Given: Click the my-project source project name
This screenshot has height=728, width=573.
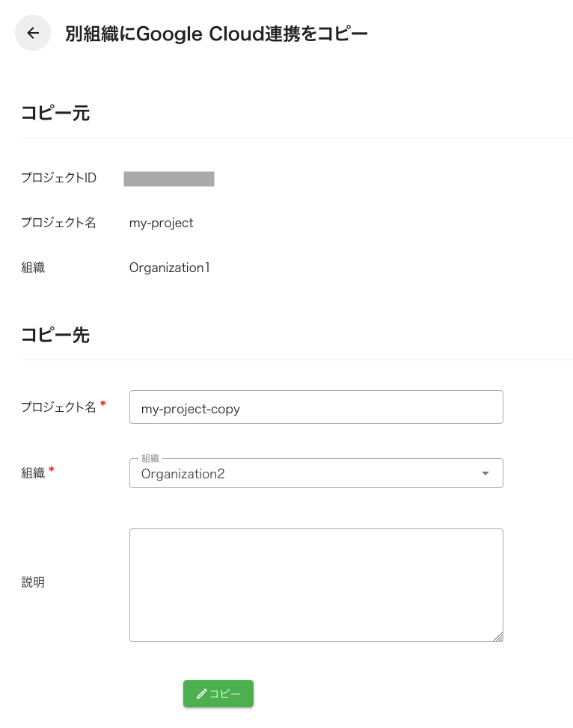Looking at the screenshot, I should coord(161,223).
